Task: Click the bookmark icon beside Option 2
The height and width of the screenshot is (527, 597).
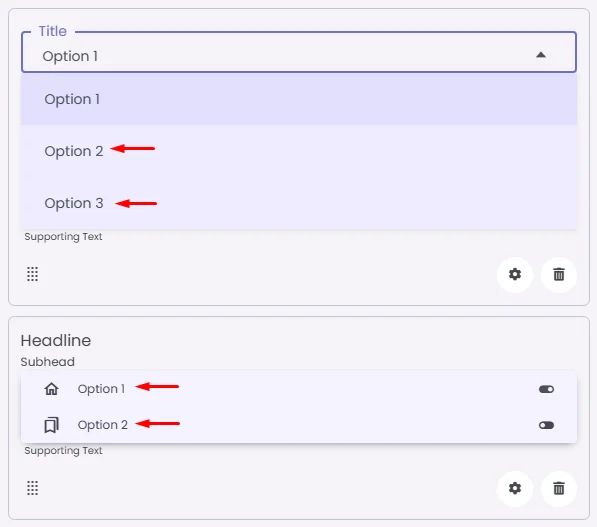Action: pos(51,425)
